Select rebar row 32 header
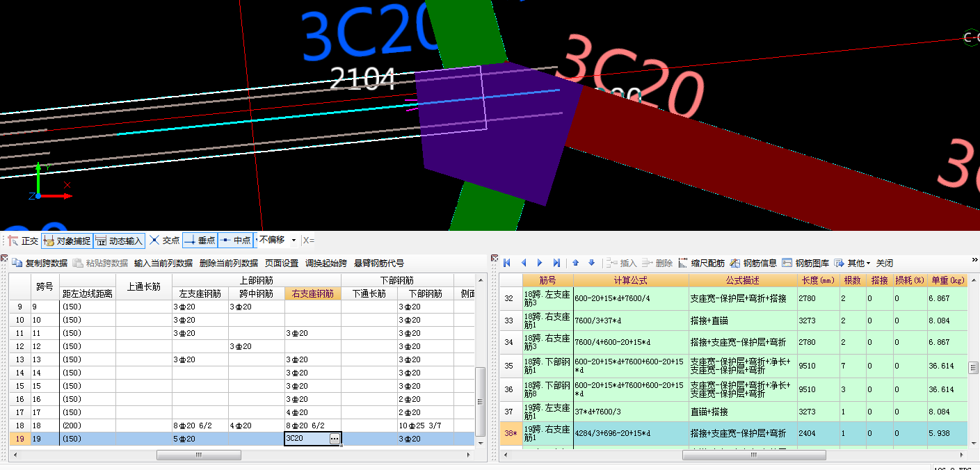Screen dimensions: 980x470 (x=511, y=298)
